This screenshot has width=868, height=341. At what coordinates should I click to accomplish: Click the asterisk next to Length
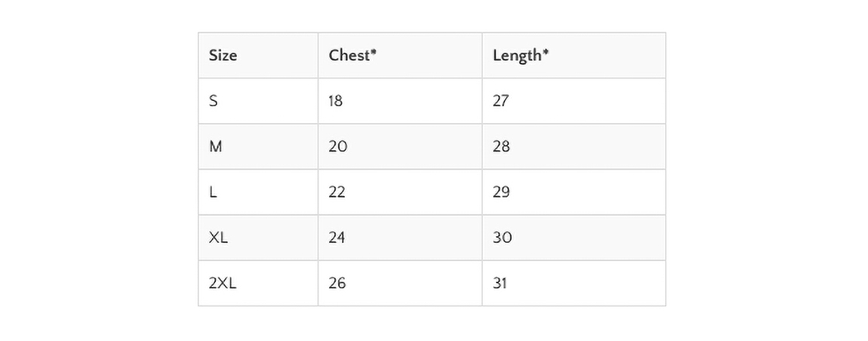(546, 51)
